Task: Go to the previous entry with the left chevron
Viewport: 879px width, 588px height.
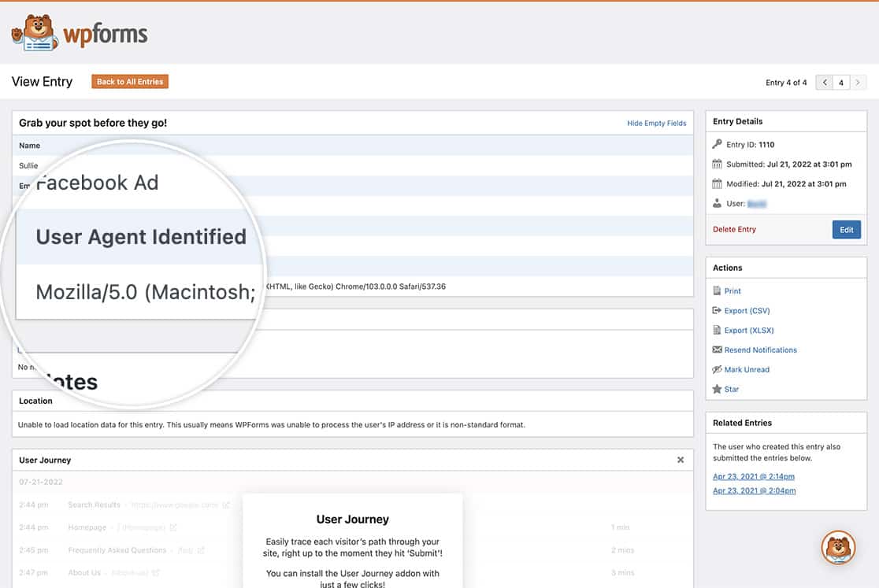Action: [x=824, y=81]
